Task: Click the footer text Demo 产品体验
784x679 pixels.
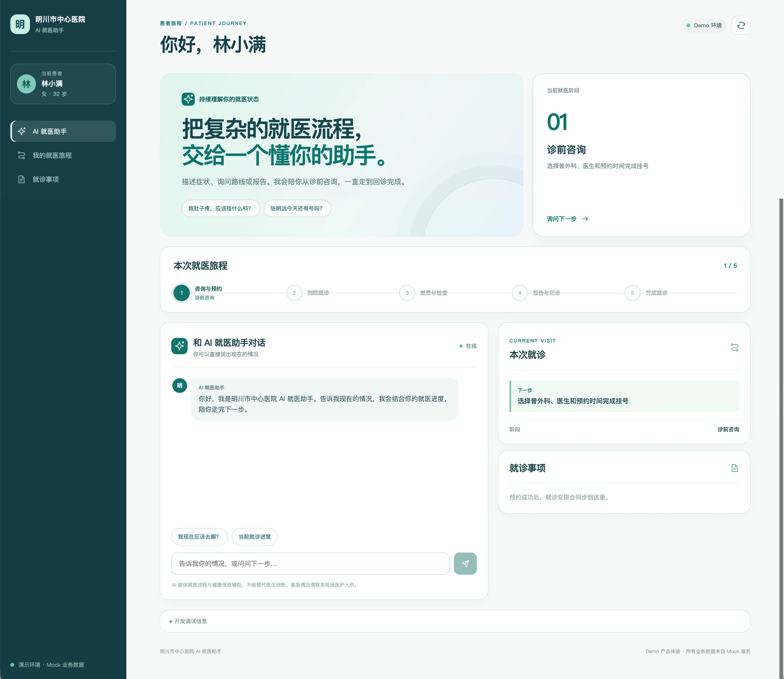Action: click(663, 651)
